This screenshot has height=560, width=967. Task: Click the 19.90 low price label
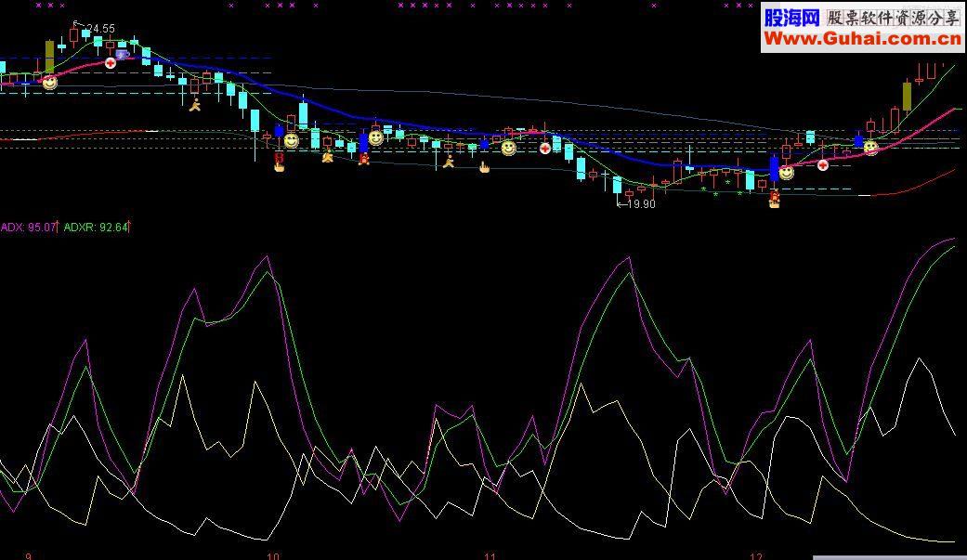tap(641, 203)
